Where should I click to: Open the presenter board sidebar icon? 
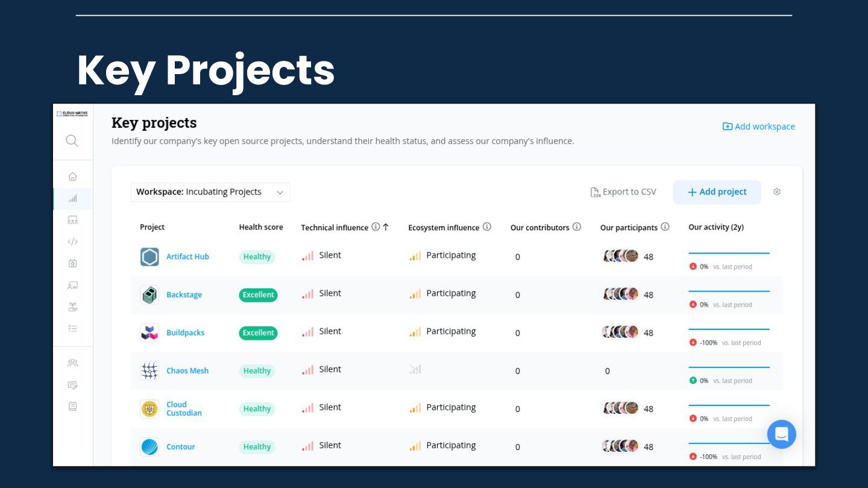(72, 285)
